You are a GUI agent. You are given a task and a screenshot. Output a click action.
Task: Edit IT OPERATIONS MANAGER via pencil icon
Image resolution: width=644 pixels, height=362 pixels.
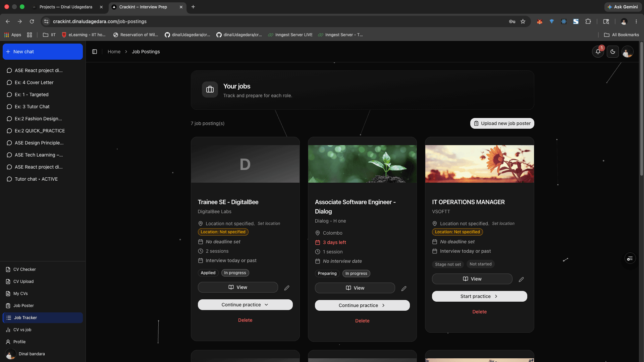point(521,279)
